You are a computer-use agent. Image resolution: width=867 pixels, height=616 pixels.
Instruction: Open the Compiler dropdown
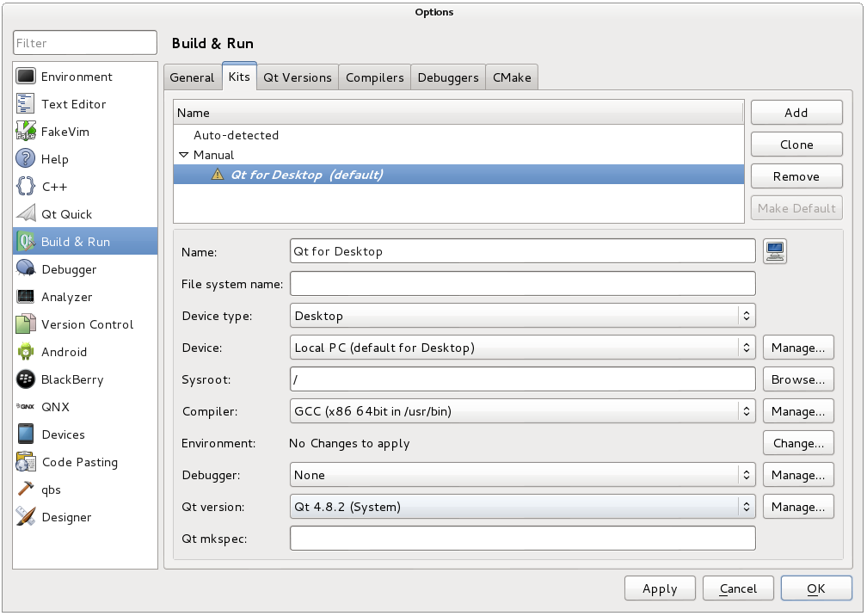523,411
